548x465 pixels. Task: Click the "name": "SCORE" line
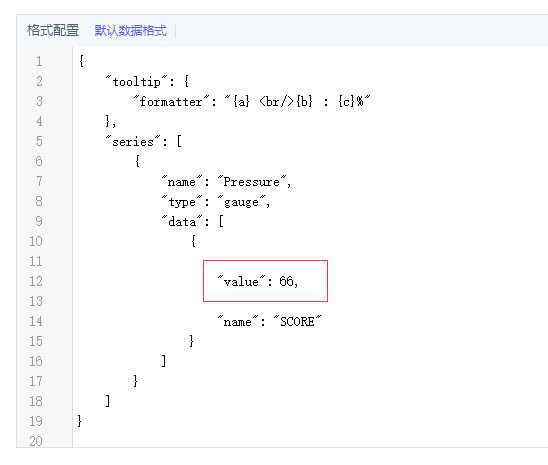[x=269, y=321]
